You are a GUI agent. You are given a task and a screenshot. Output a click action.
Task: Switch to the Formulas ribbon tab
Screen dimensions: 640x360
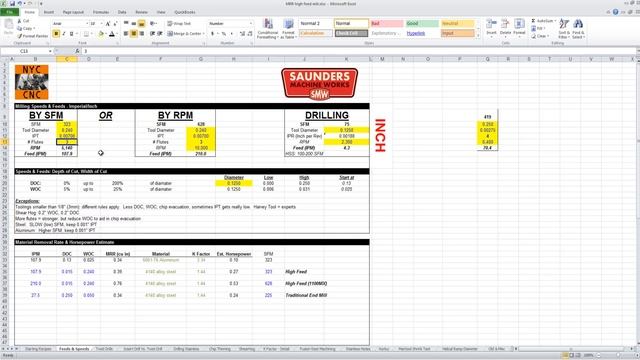[101, 12]
